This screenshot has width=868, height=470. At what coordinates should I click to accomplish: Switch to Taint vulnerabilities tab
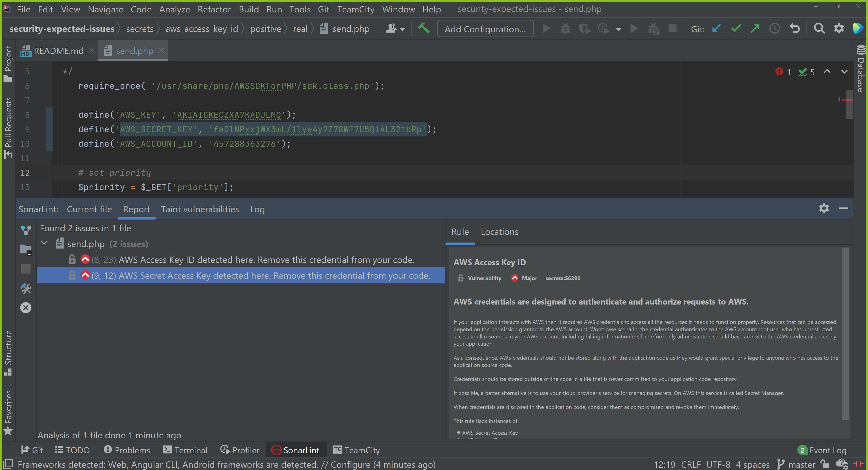[x=200, y=209]
